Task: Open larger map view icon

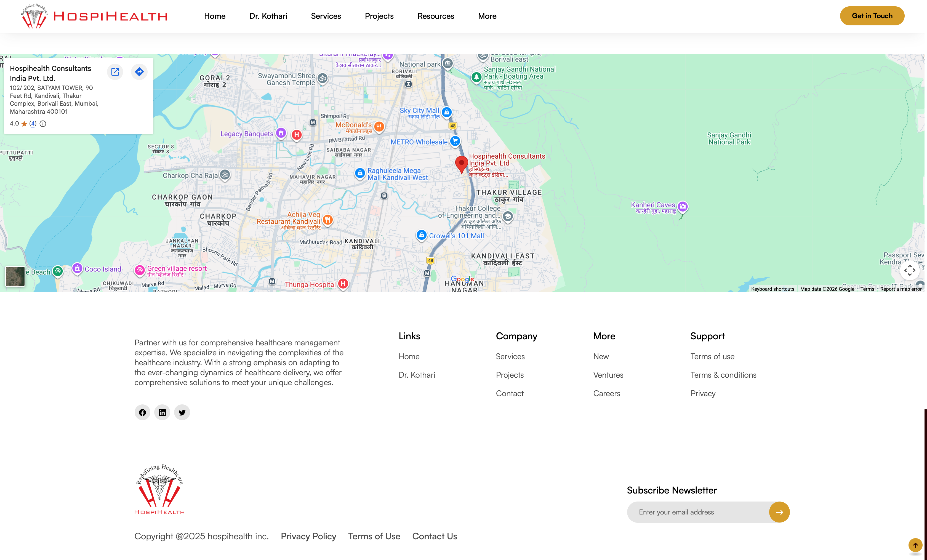Action: 115,72
